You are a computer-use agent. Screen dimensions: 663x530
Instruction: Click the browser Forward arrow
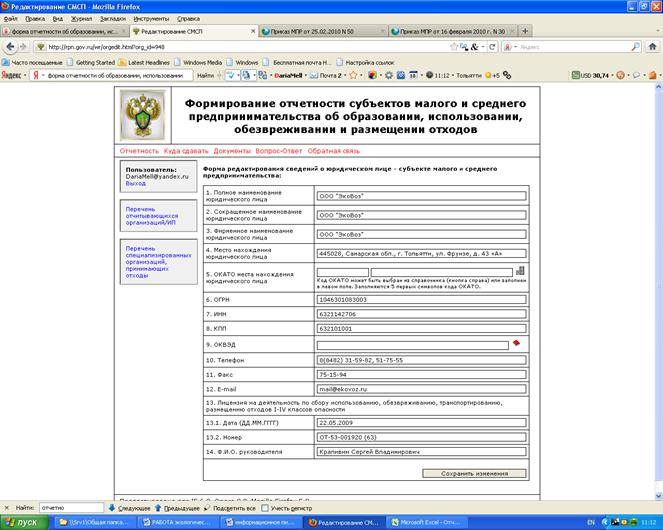[x=23, y=47]
